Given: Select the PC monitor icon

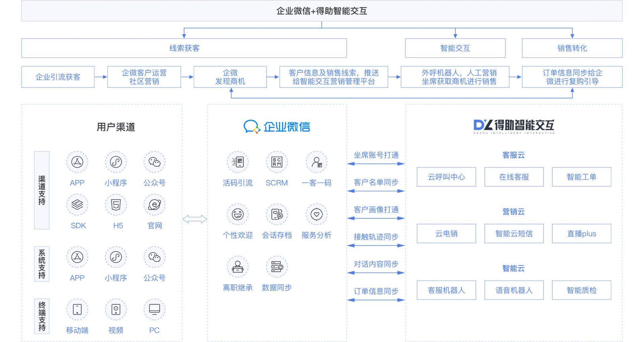Looking at the screenshot, I should point(154,309).
